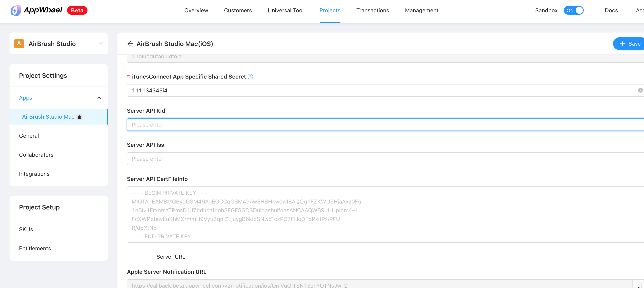Click the back arrow beside AirBrush Studio Mac(iOS)

130,43
